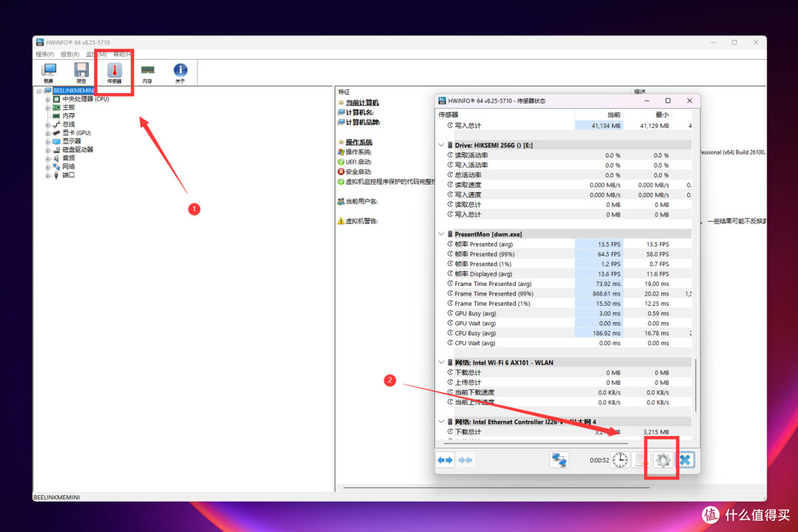Close sensors with the blue X icon
This screenshot has width=798, height=532.
[x=686, y=460]
